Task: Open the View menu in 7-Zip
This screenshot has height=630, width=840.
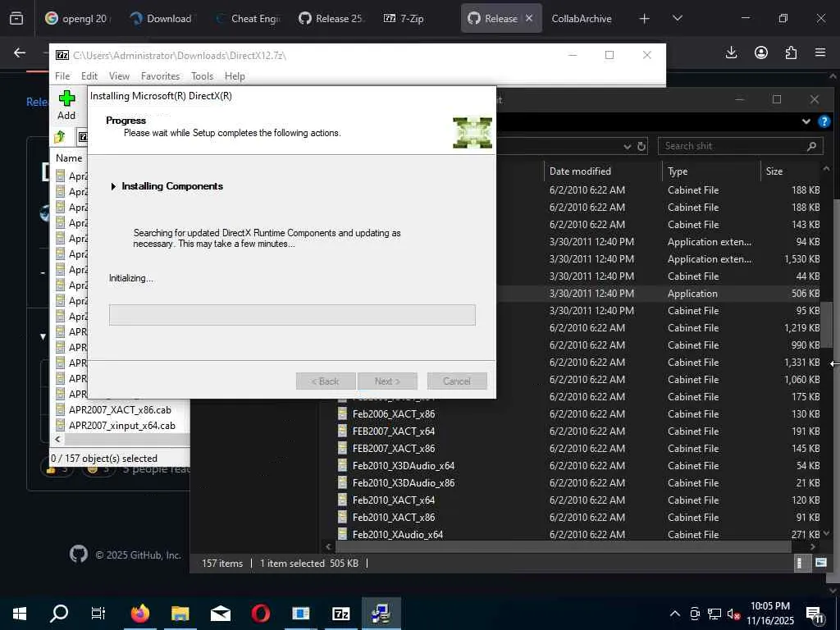Action: pyautogui.click(x=119, y=76)
